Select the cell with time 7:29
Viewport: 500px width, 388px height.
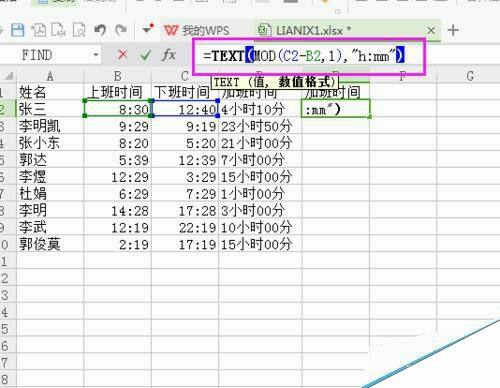click(x=185, y=193)
